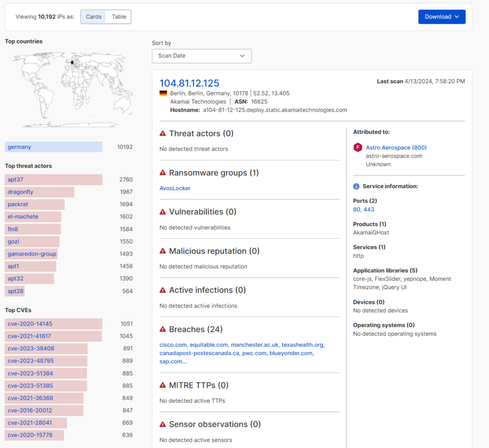
Task: Select cve-2021-41617 in Top CVEs
Action: pos(53,336)
